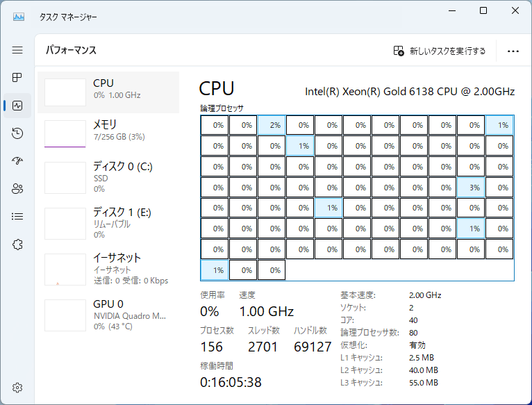The width and height of the screenshot is (532, 405).
Task: Go to Processes page icon
Action: 17,78
